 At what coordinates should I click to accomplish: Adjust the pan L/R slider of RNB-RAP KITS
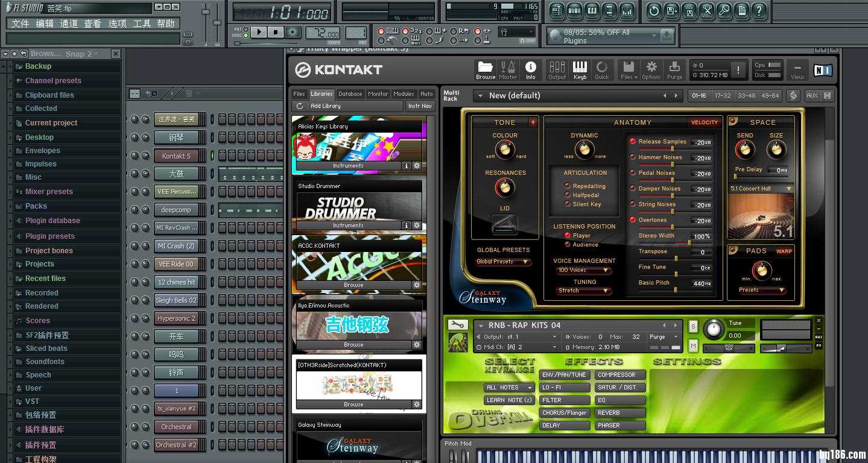click(729, 348)
